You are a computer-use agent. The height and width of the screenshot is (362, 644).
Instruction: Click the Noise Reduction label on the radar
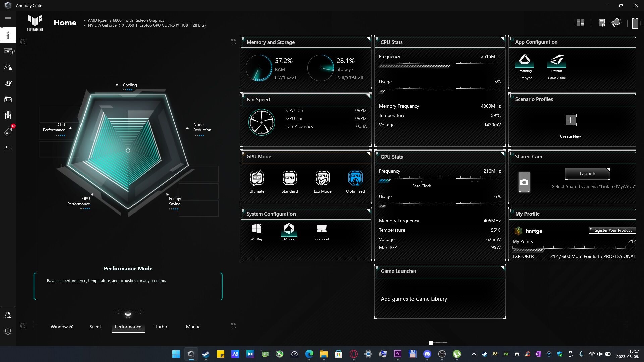(202, 127)
